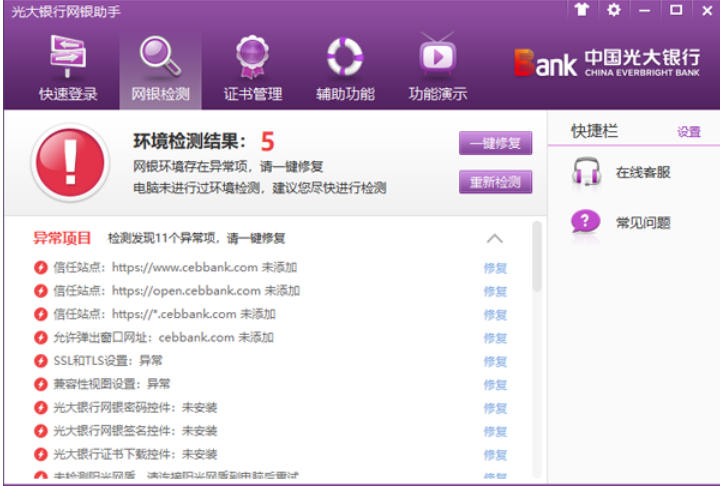Click red icon beside 网银密码控件 row

(41, 407)
